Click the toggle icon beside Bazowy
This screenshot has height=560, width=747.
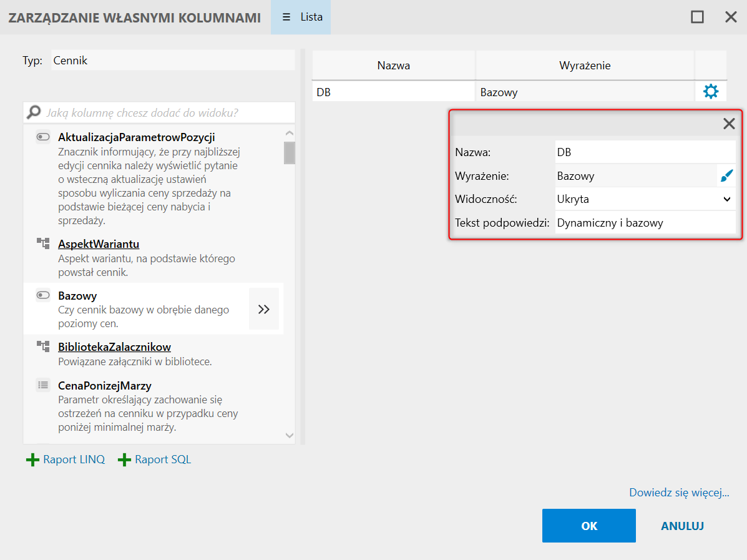(x=43, y=295)
